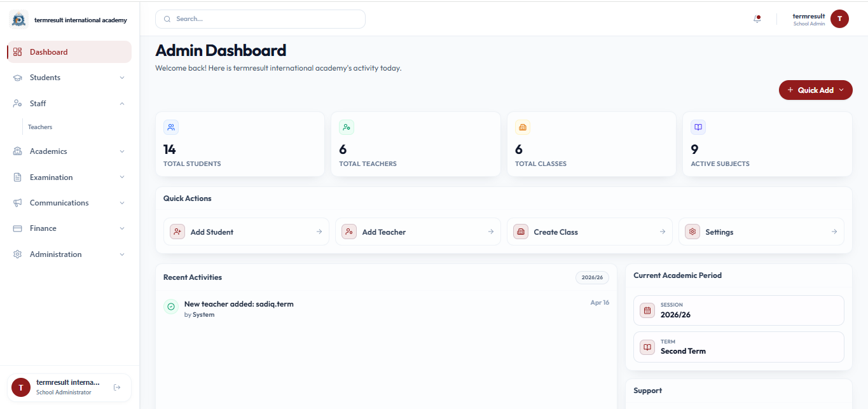The image size is (868, 409).
Task: Click the Staff person icon
Action: tap(18, 104)
